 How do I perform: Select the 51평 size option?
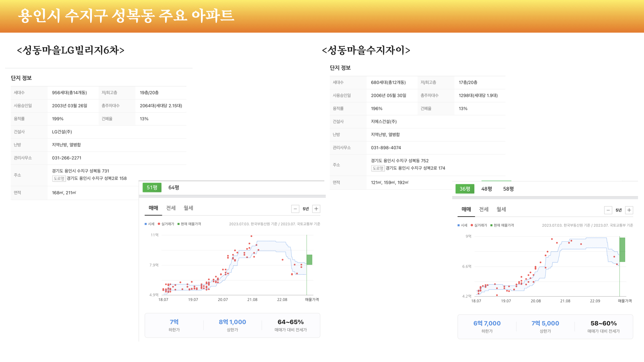coord(152,187)
